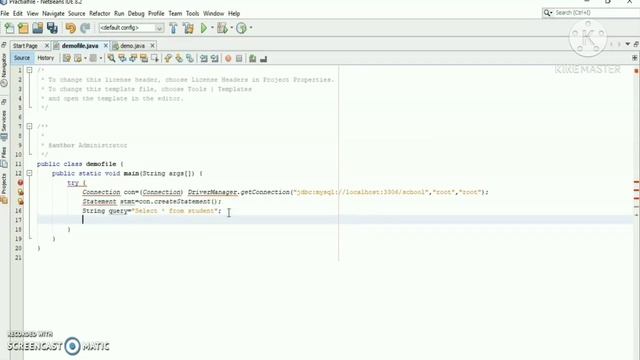
Task: Switch to the demofile.java tab
Action: click(80, 46)
